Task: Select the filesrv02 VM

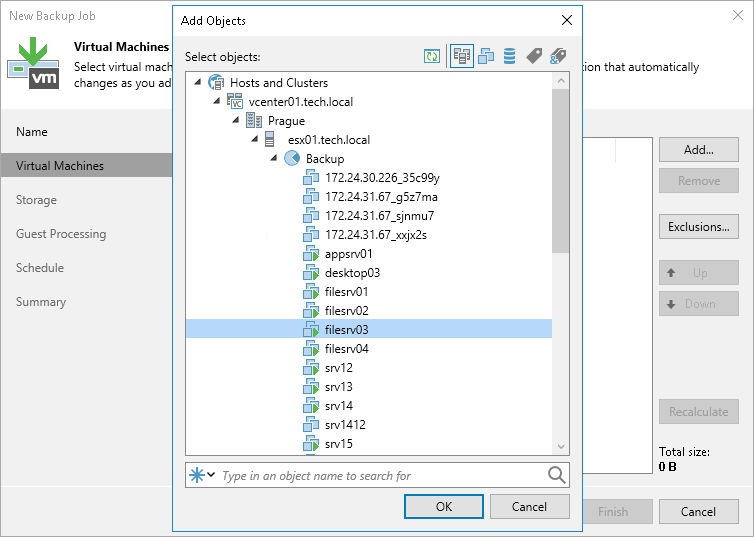Action: click(346, 311)
